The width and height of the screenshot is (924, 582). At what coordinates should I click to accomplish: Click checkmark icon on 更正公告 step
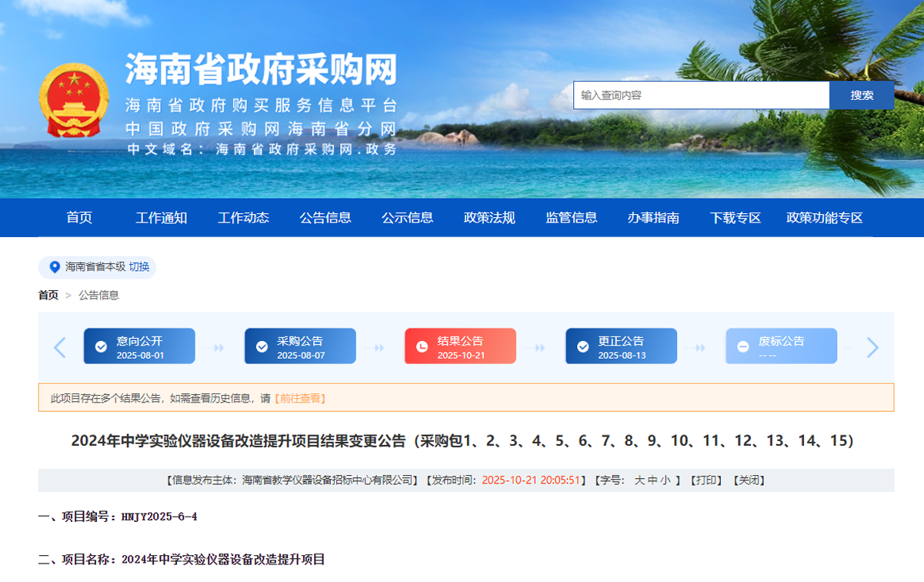pos(582,347)
